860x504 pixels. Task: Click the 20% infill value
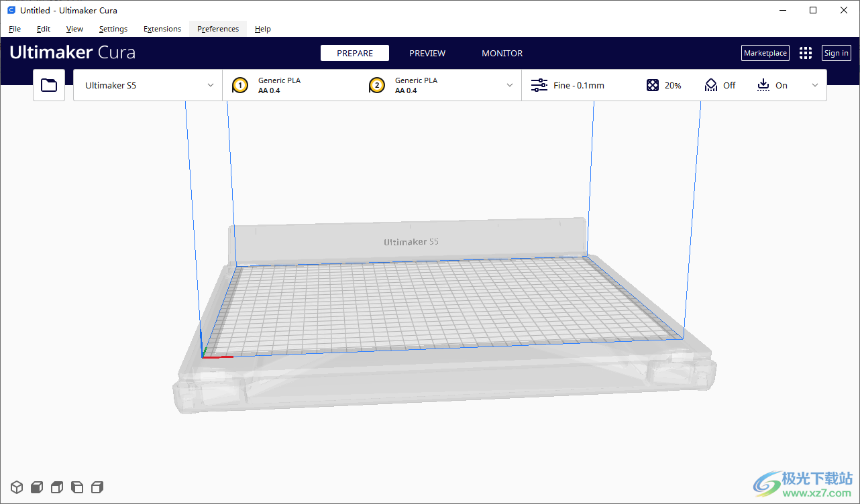(x=673, y=85)
